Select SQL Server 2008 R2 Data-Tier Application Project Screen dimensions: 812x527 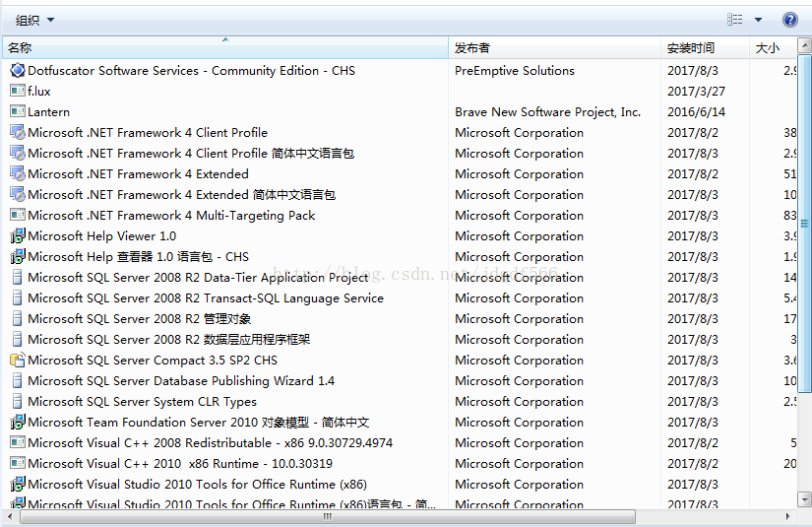[x=198, y=278]
